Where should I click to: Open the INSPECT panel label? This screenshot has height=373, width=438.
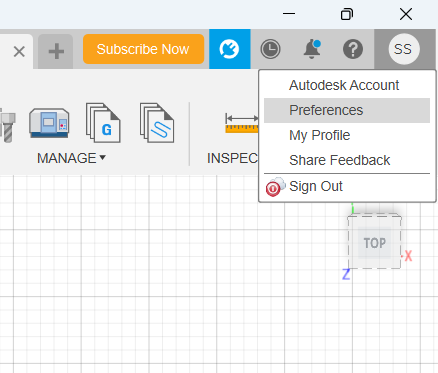pyautogui.click(x=232, y=158)
